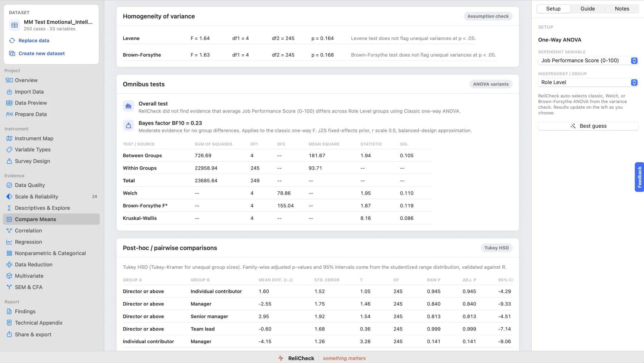644x363 pixels.
Task: Click the Overall test bar-chart icon
Action: click(128, 106)
